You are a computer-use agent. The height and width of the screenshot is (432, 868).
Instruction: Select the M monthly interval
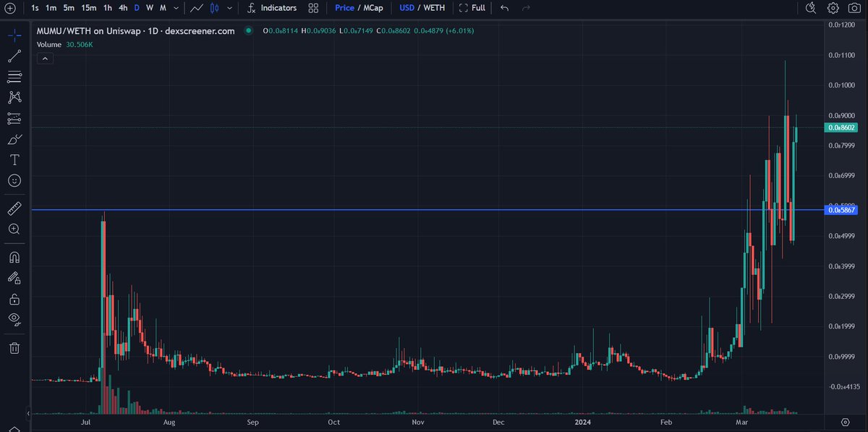click(163, 8)
